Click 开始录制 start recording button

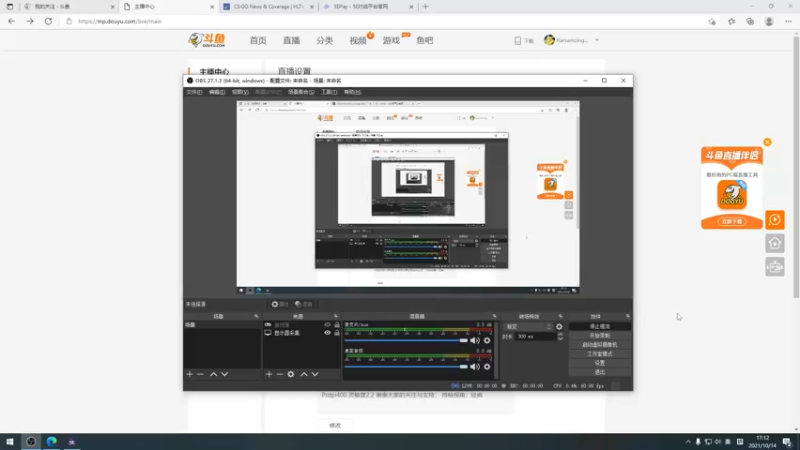tap(599, 335)
